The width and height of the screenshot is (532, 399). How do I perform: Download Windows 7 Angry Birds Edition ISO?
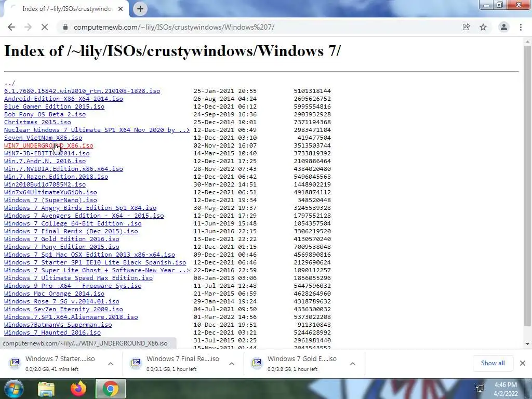click(x=80, y=208)
